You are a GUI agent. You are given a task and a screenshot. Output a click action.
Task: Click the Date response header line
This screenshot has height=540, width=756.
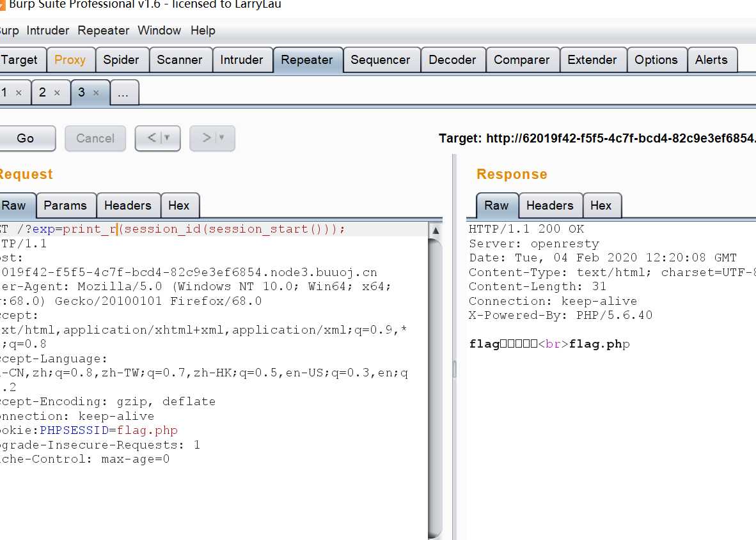[602, 258]
